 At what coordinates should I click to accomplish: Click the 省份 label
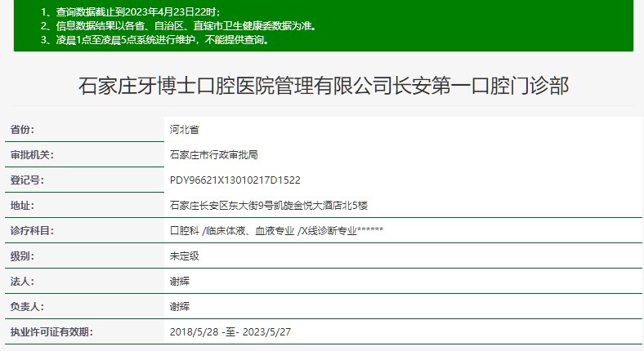click(22, 130)
